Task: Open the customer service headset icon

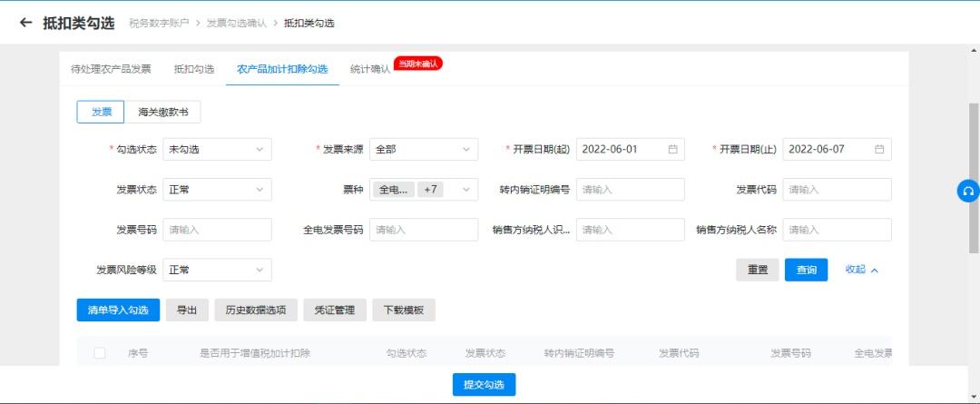Action: tap(968, 191)
